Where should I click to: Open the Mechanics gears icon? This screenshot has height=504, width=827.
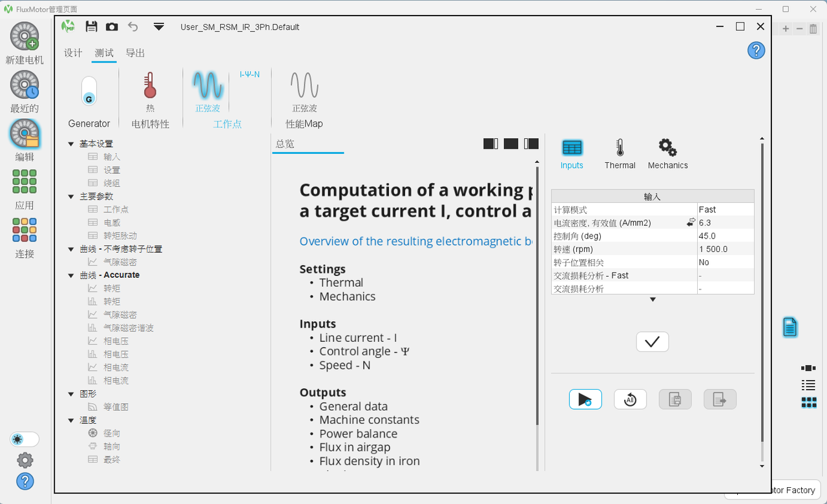pyautogui.click(x=667, y=147)
